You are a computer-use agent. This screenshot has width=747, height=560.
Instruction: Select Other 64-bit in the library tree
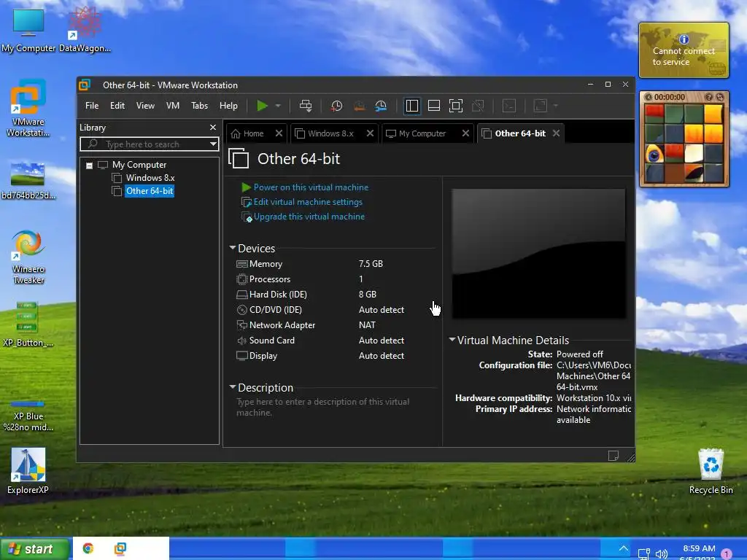pyautogui.click(x=150, y=191)
